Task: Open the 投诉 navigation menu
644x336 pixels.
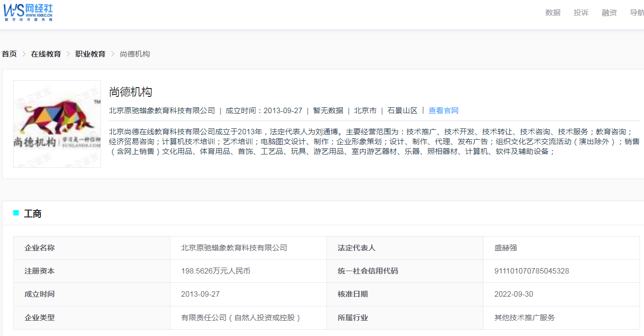Action: pyautogui.click(x=581, y=13)
